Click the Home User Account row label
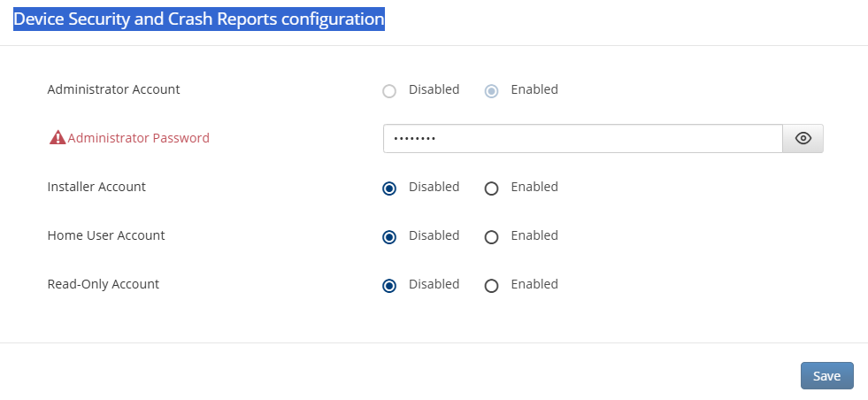This screenshot has width=868, height=400. [x=105, y=235]
